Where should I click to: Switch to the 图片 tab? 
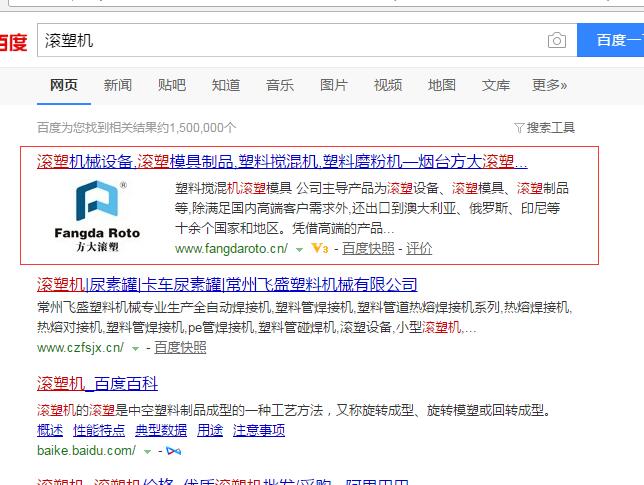(333, 85)
